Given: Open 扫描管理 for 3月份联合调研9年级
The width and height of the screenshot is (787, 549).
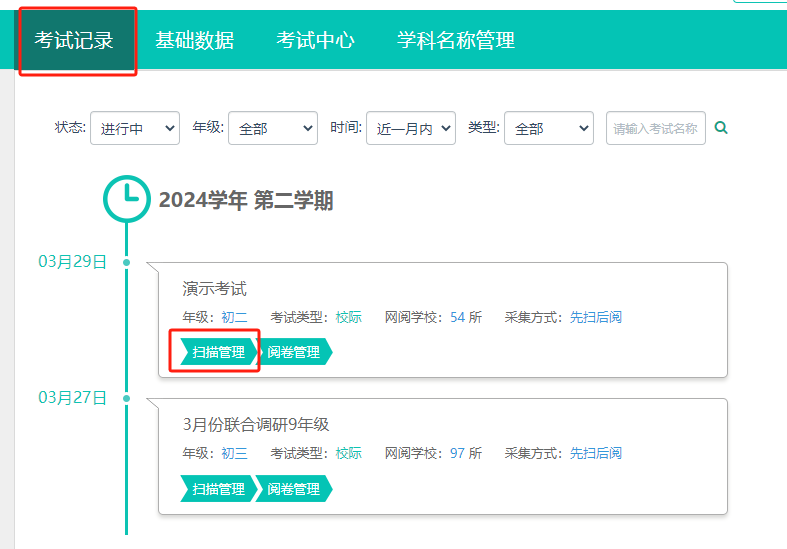Looking at the screenshot, I should point(218,488).
